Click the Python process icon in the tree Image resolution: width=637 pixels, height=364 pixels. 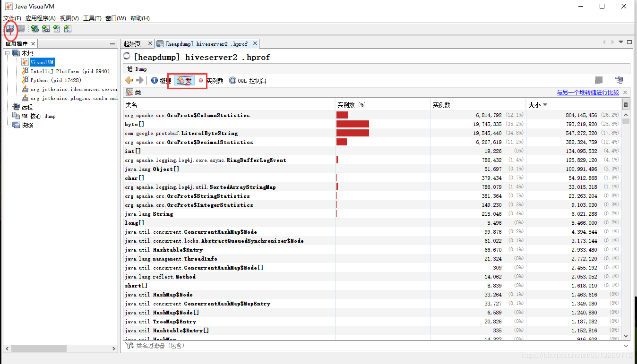(x=26, y=80)
